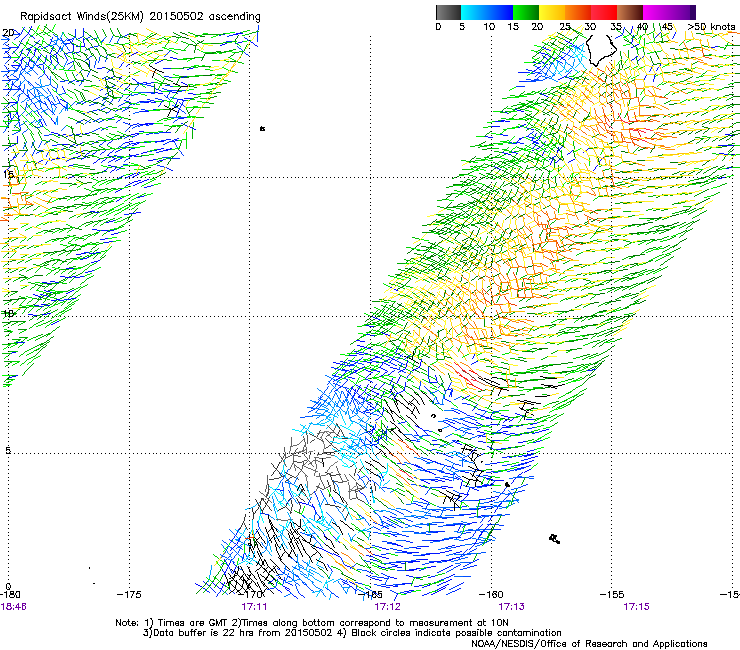Click the small island marker near 17N, -170
The image size is (740, 650).
(262, 128)
